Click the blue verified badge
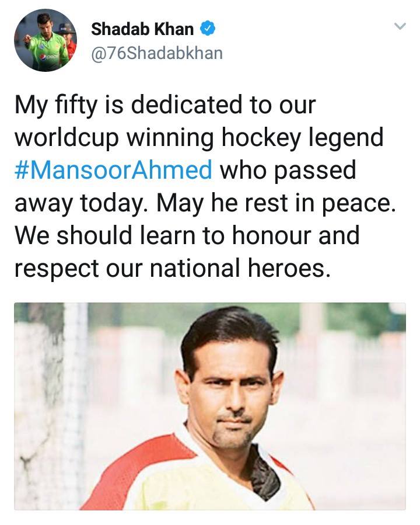This screenshot has width=420, height=525. tap(207, 29)
